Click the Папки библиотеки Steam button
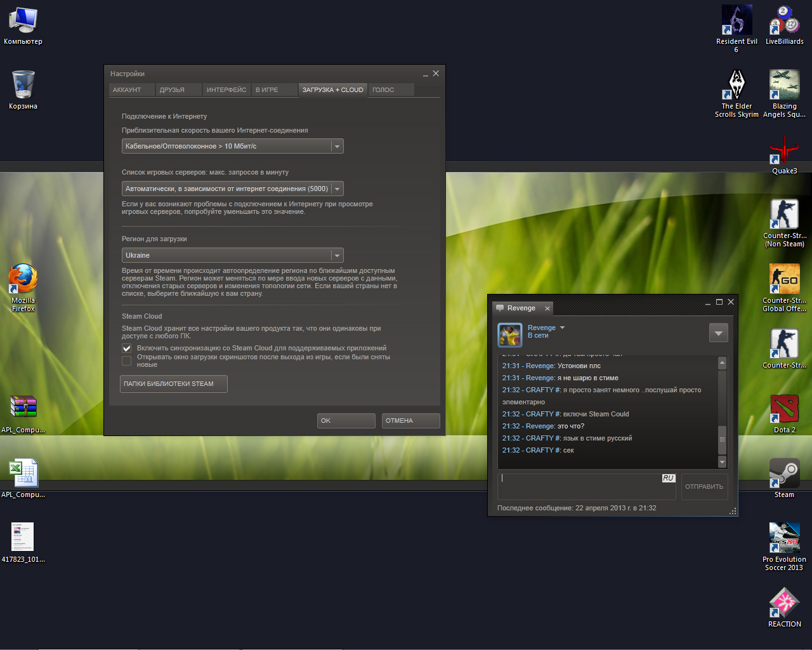Screen dimensions: 812x650 (174, 384)
